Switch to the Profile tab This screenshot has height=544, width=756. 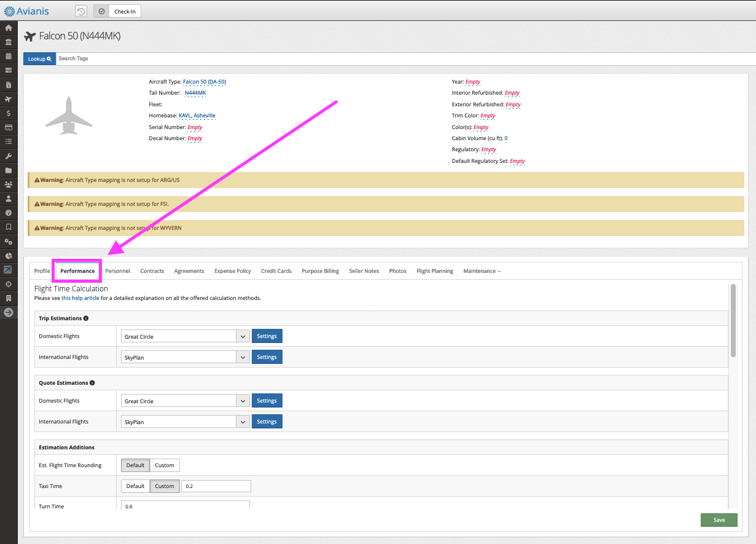point(42,271)
